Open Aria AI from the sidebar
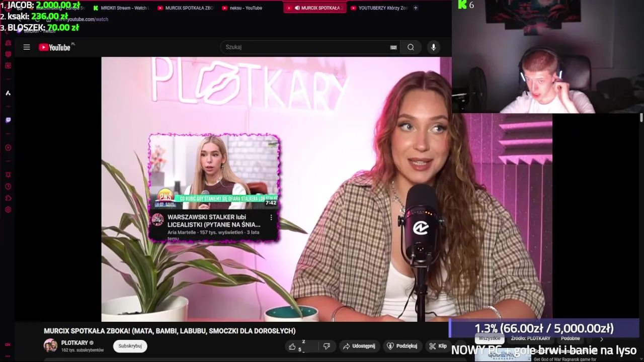 8,93
